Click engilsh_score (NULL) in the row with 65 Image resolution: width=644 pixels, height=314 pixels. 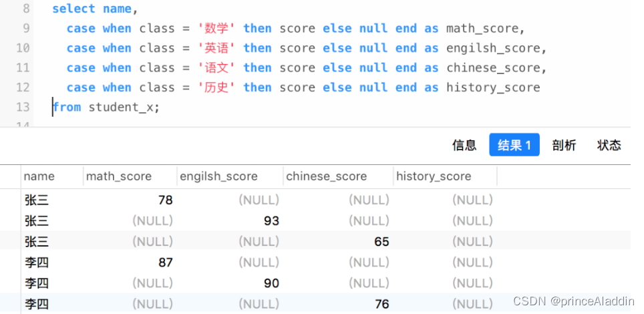[x=259, y=242]
